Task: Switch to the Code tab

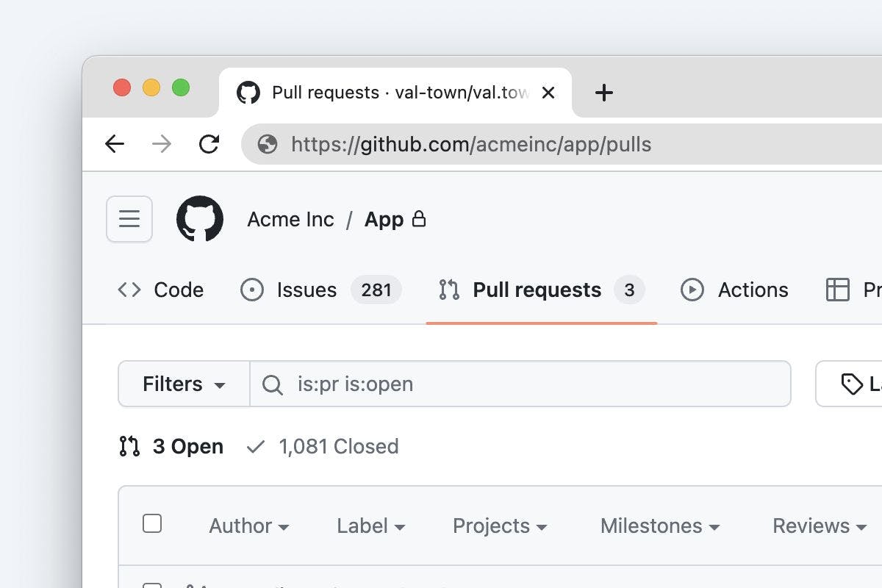Action: tap(161, 290)
